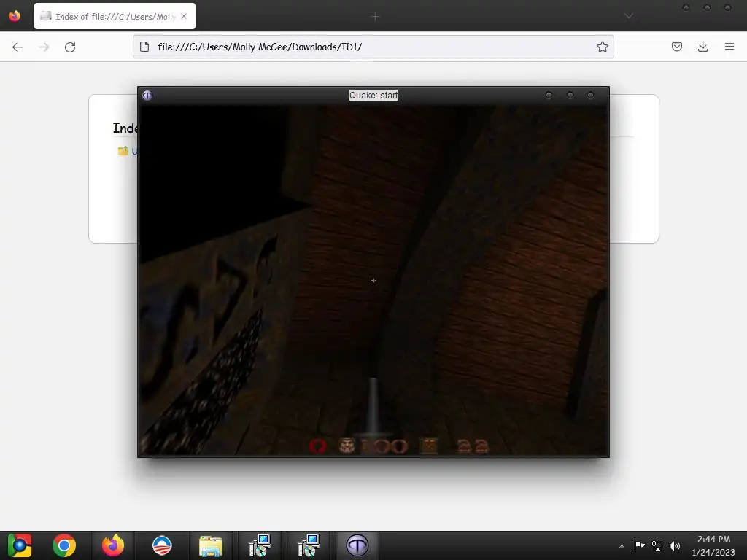Launch Google Chrome from the taskbar
Viewport: 747px width, 560px height.
(64, 545)
